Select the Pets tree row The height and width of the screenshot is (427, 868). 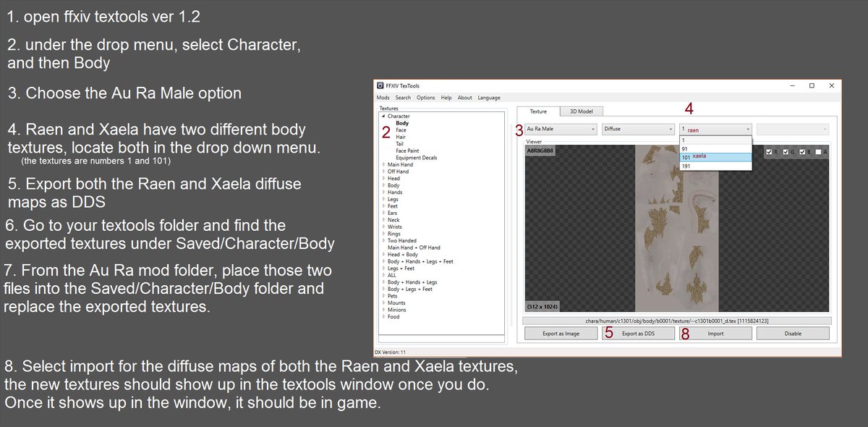point(393,296)
